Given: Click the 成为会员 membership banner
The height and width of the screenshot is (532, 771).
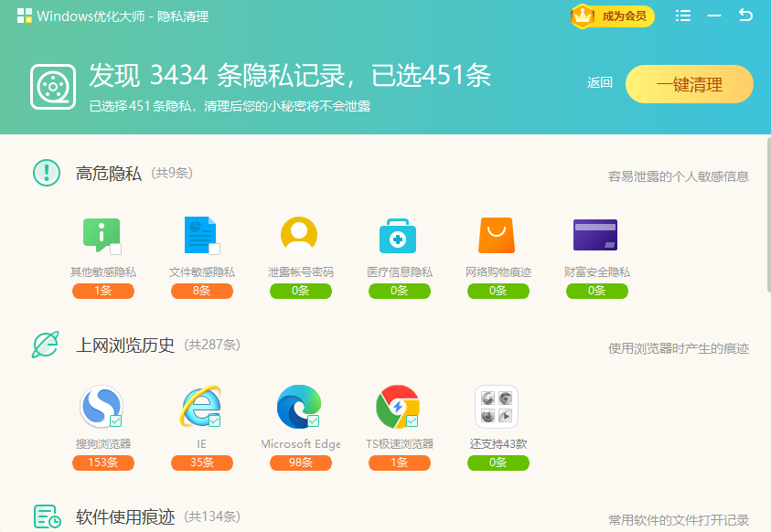Looking at the screenshot, I should point(611,16).
